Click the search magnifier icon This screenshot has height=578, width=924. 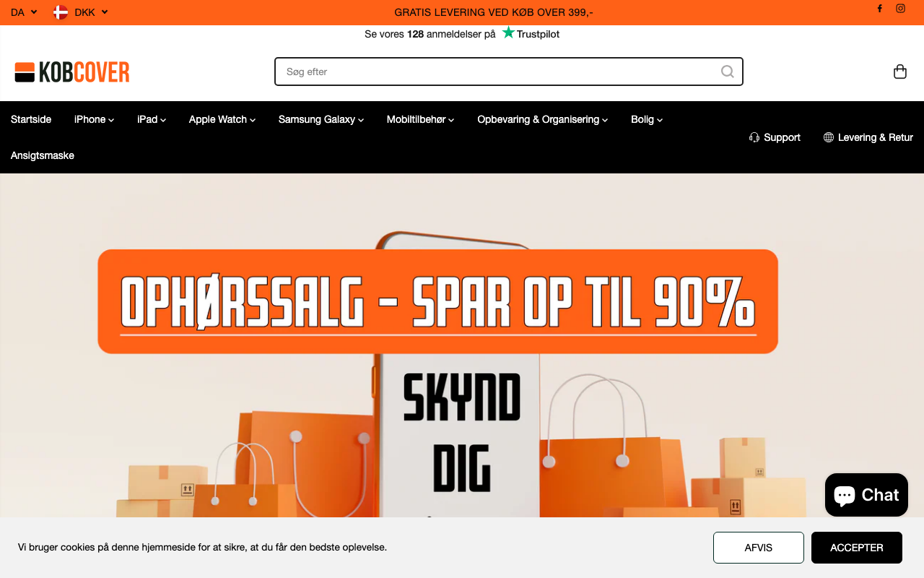pos(727,72)
